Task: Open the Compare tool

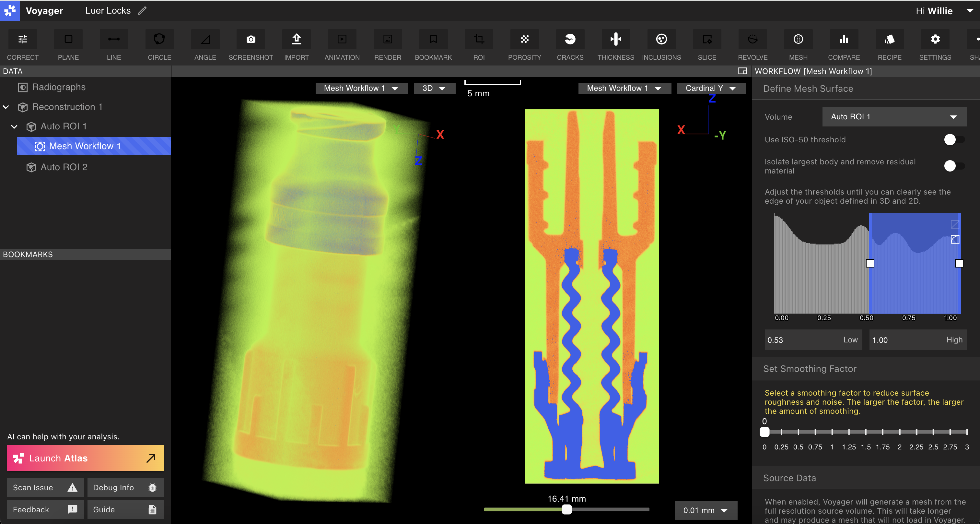Action: [844, 45]
